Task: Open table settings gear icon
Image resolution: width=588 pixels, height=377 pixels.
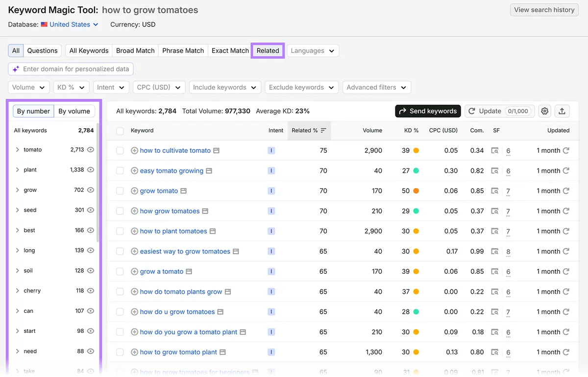Action: pyautogui.click(x=544, y=111)
